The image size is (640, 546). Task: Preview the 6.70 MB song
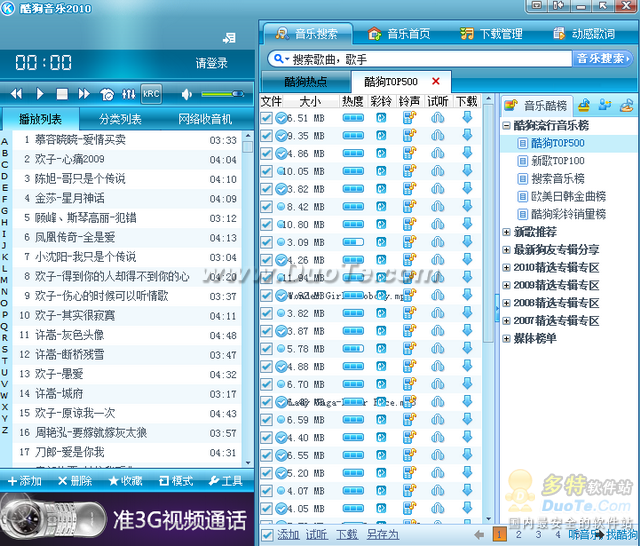coord(438,384)
